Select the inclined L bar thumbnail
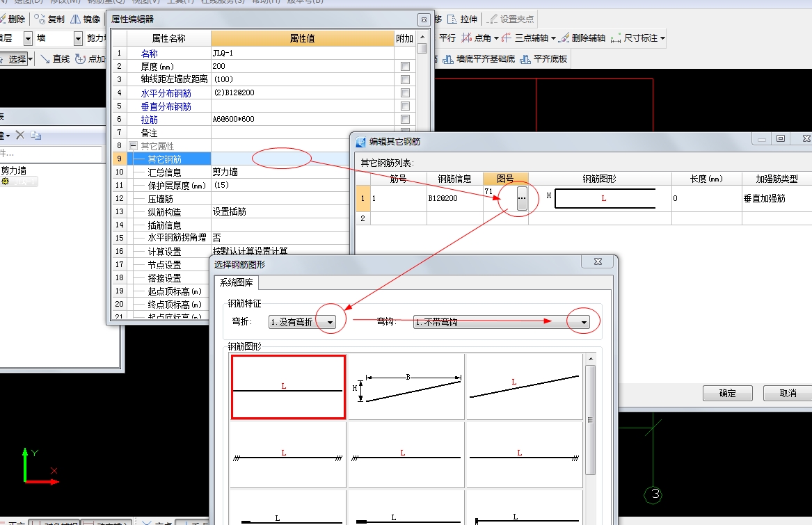This screenshot has width=812, height=525. pyautogui.click(x=525, y=387)
